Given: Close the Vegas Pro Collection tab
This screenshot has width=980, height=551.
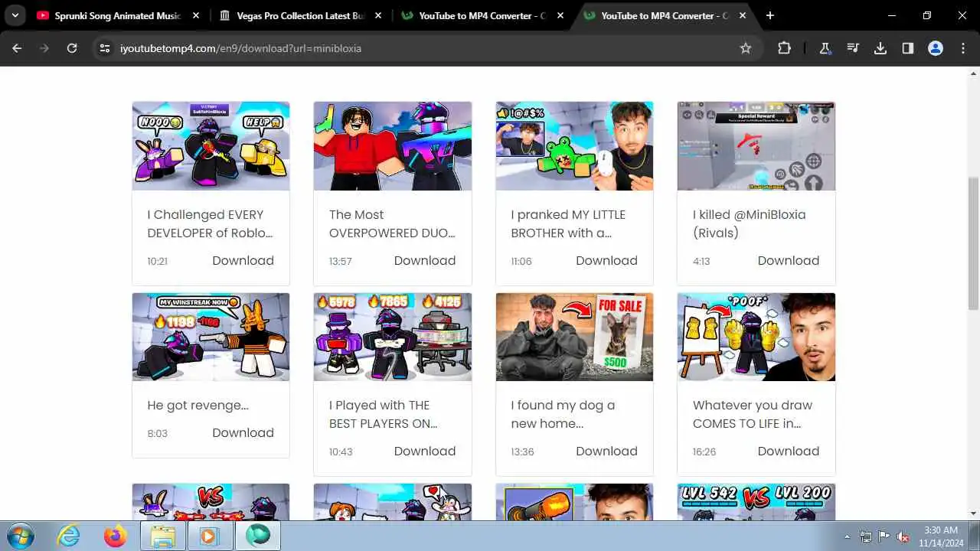Looking at the screenshot, I should (x=377, y=15).
